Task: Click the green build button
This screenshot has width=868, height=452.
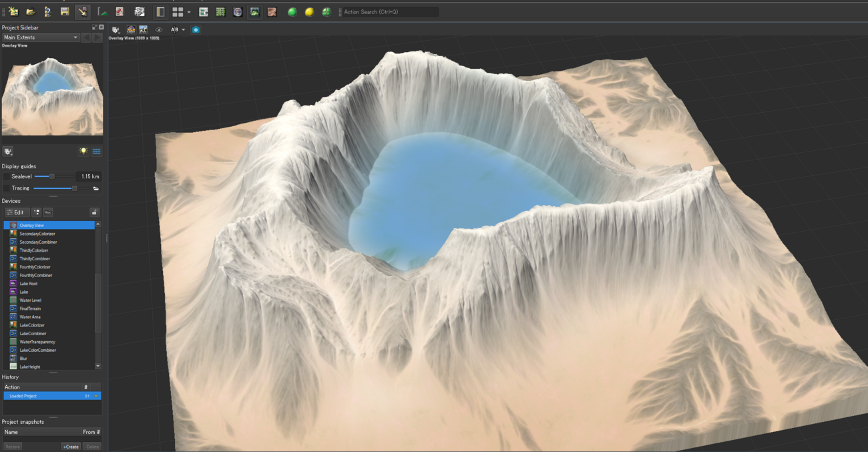Action: [292, 12]
